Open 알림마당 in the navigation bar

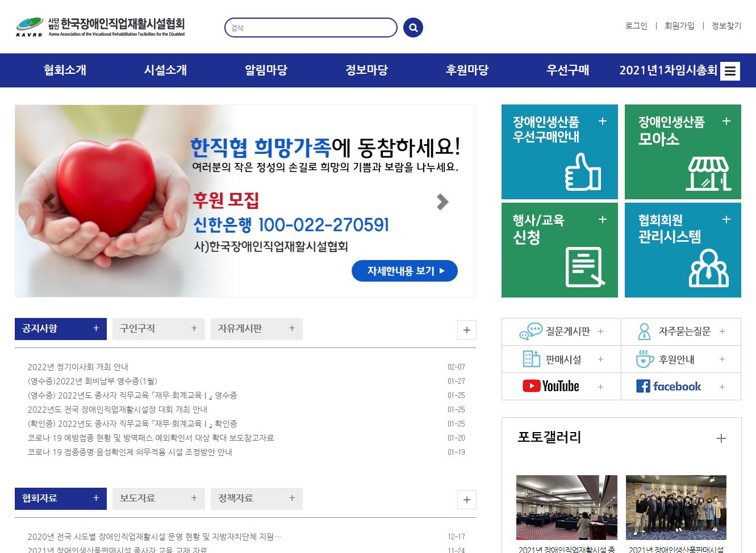[266, 70]
